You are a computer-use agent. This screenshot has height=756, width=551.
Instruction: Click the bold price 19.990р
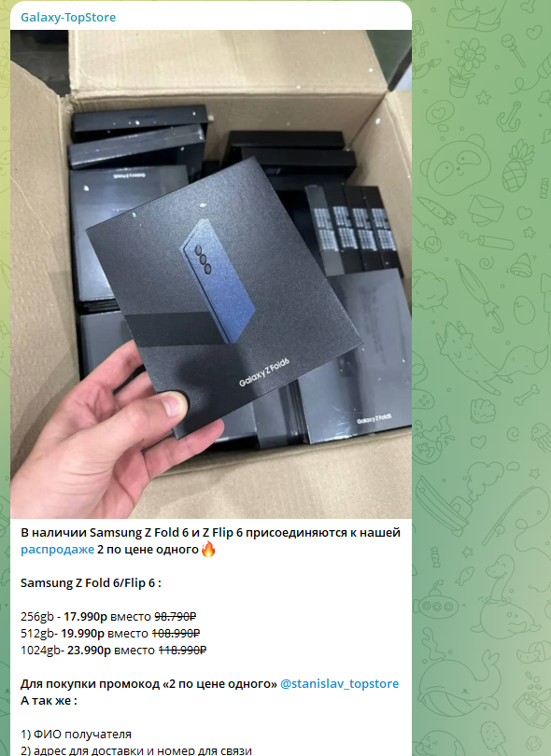click(82, 633)
